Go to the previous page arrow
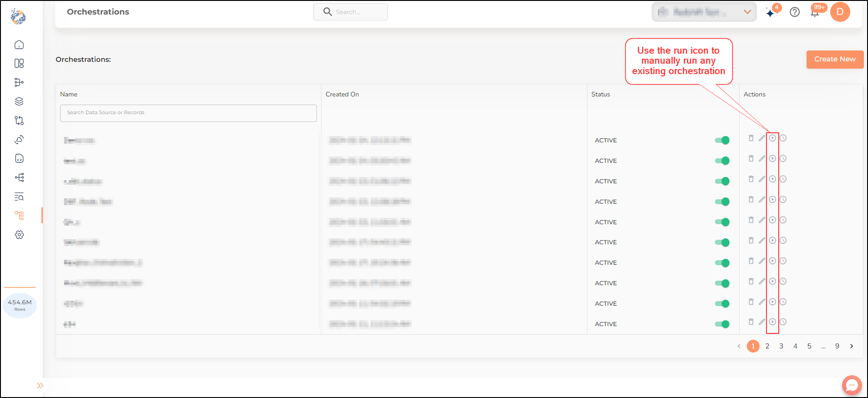This screenshot has height=398, width=868. click(739, 346)
